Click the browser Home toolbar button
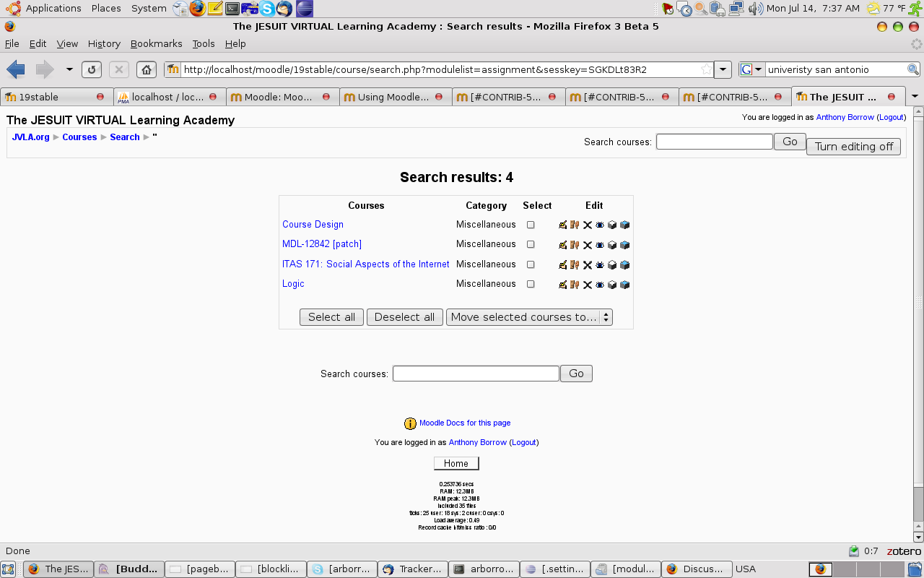Image resolution: width=924 pixels, height=578 pixels. coord(147,69)
